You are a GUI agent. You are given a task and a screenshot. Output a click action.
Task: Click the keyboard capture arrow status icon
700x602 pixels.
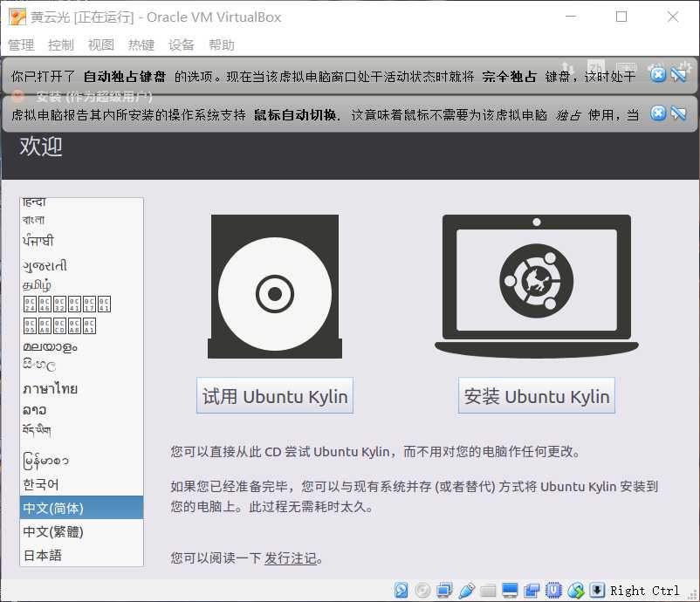click(x=597, y=591)
